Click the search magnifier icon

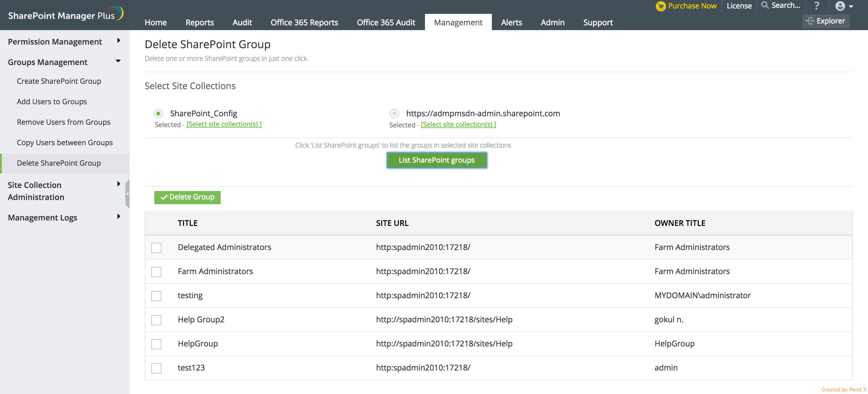coord(765,5)
